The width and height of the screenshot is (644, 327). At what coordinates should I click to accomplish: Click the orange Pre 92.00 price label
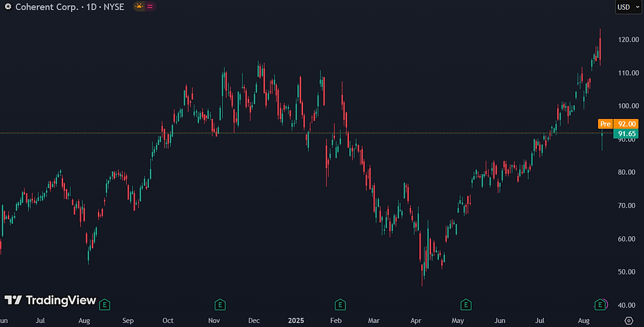click(618, 124)
